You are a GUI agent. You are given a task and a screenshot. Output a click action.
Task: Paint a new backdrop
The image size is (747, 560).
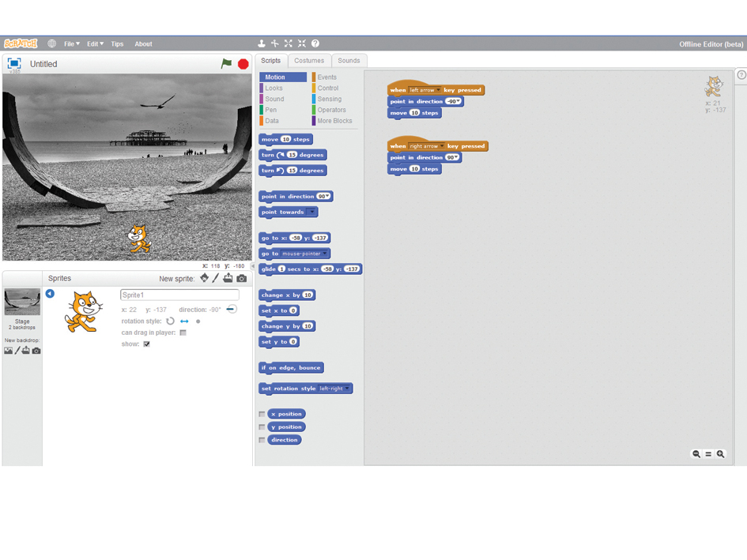pos(17,351)
